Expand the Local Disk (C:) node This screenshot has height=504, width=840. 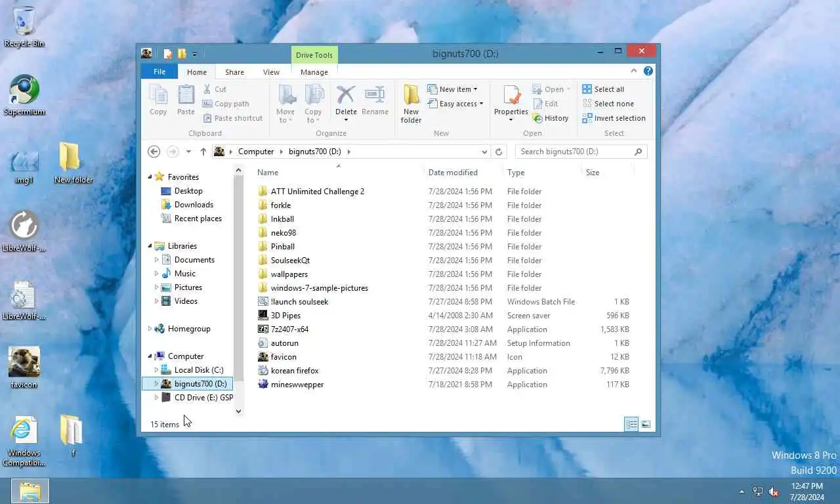(x=156, y=370)
